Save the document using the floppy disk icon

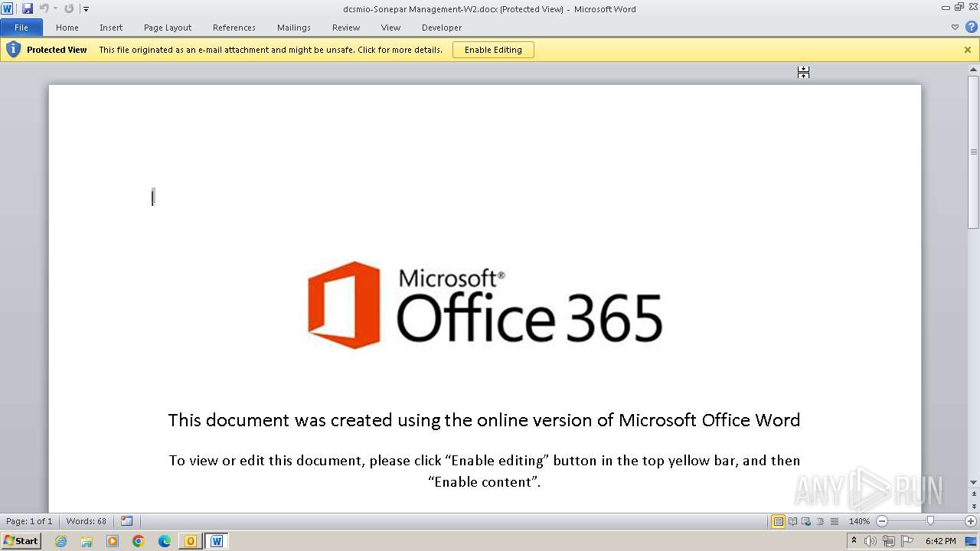[x=28, y=8]
